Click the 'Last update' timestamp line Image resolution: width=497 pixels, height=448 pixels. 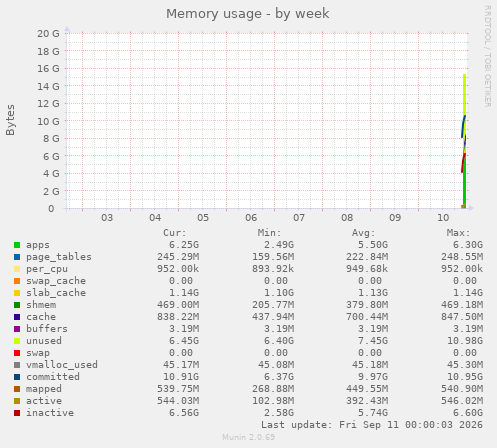(372, 425)
